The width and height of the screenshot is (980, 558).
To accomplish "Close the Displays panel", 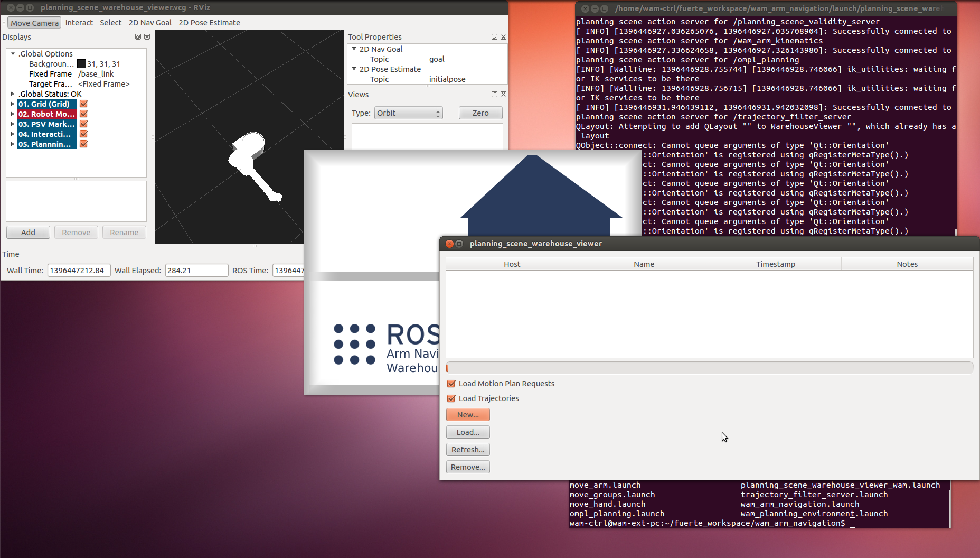I will tap(147, 37).
